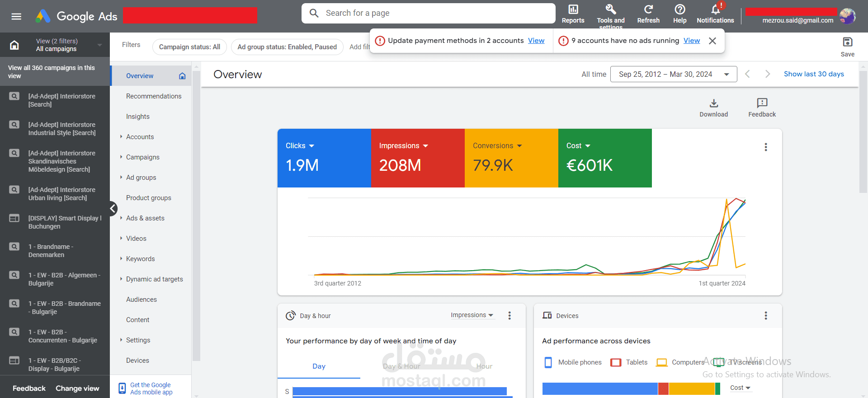Screen dimensions: 868x398
Task: Open the Audiences page
Action: point(142,300)
